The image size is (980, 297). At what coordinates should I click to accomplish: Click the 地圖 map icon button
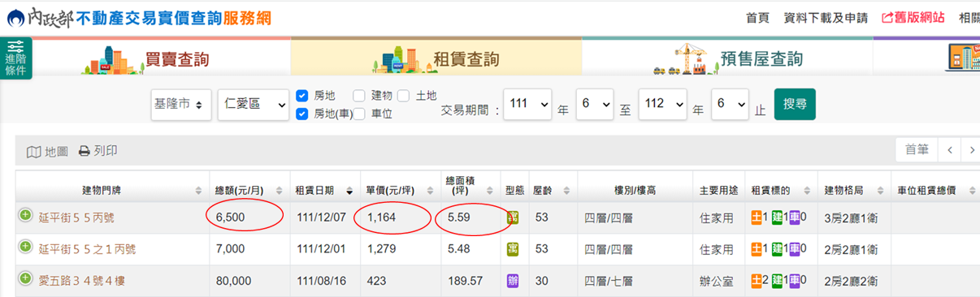coord(47,151)
